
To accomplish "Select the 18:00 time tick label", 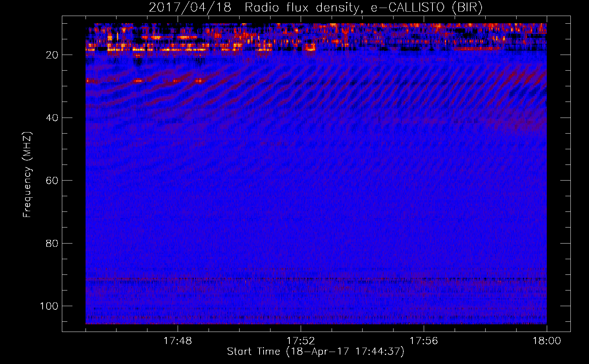I will [547, 341].
